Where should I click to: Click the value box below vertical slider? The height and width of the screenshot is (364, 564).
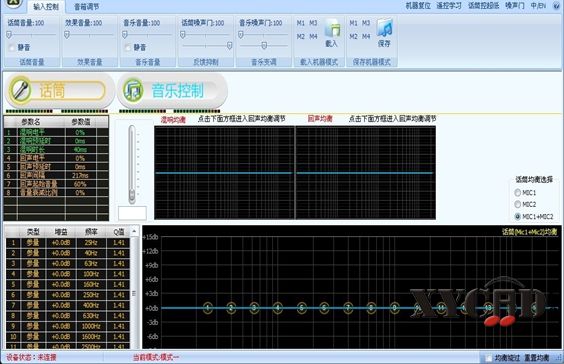132,213
